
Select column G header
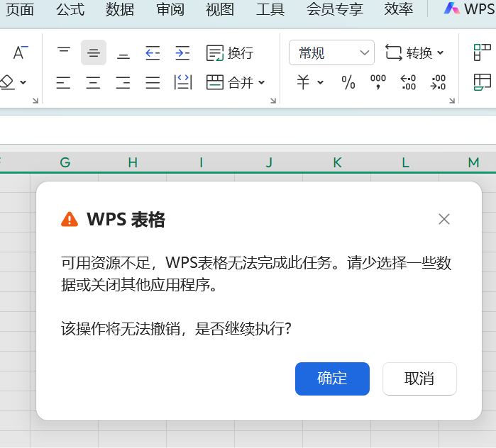65,162
